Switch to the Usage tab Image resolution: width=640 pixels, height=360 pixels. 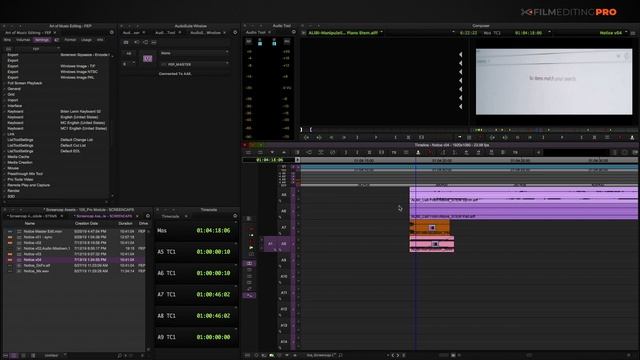click(x=86, y=40)
